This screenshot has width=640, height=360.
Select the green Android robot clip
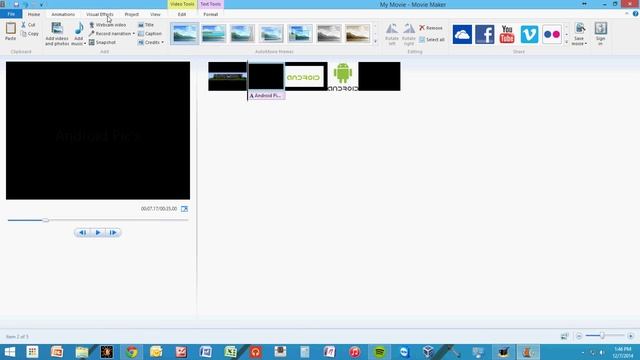tap(343, 76)
